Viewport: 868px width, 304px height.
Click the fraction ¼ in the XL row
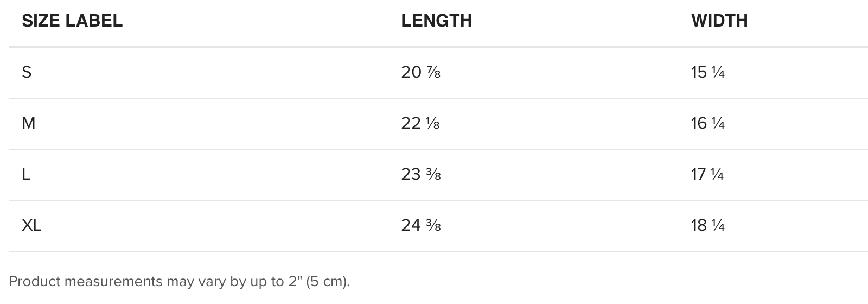click(x=718, y=225)
